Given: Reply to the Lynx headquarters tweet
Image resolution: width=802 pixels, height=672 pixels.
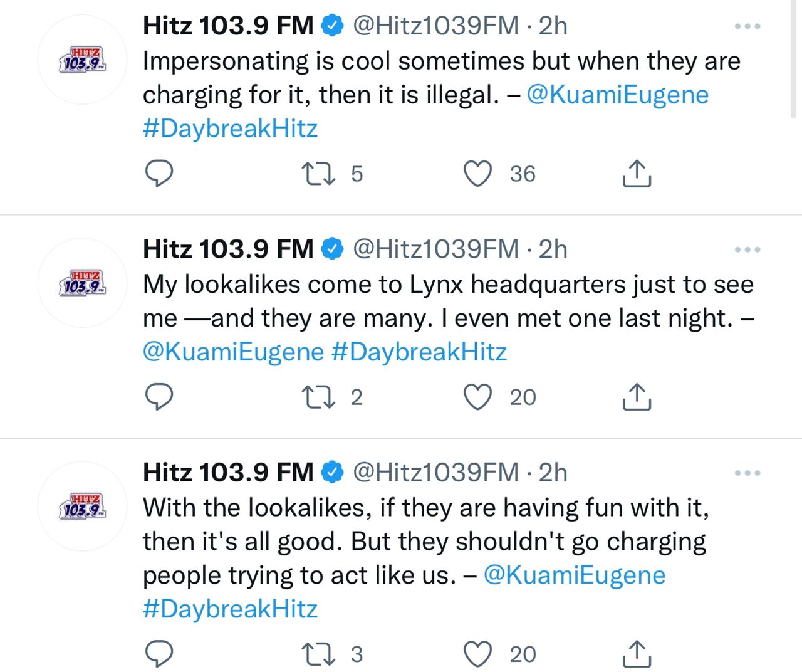Looking at the screenshot, I should click(159, 397).
